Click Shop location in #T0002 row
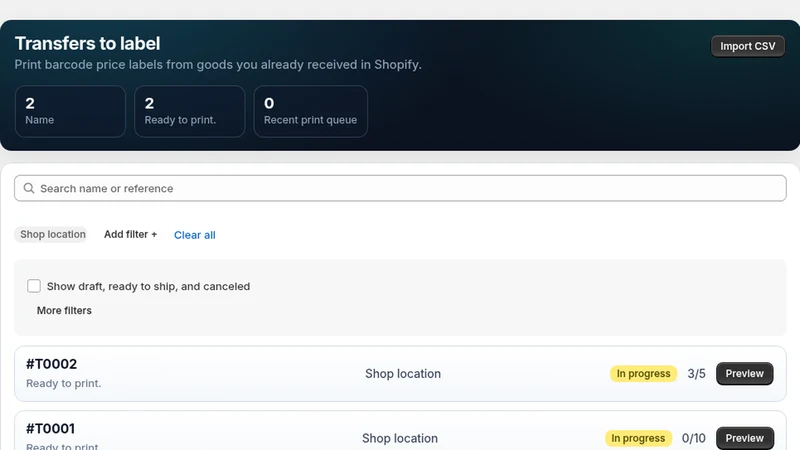Image resolution: width=800 pixels, height=450 pixels. (x=403, y=373)
